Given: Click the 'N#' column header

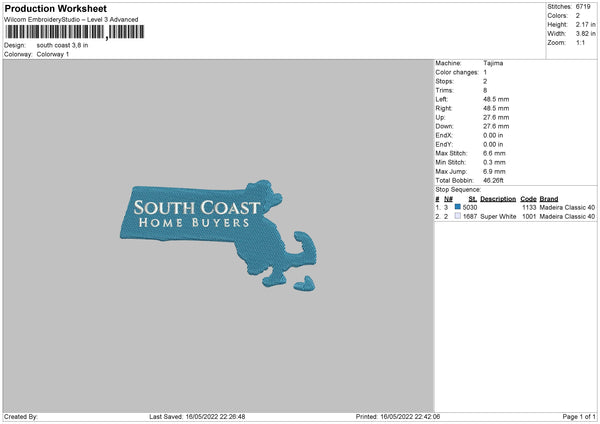Looking at the screenshot, I should (x=448, y=199).
